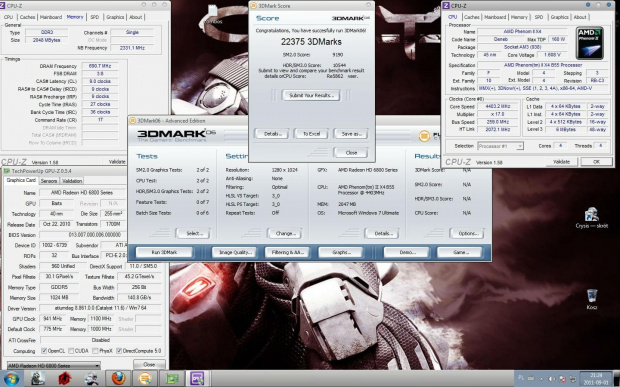Click Options under Results section

[467, 234]
